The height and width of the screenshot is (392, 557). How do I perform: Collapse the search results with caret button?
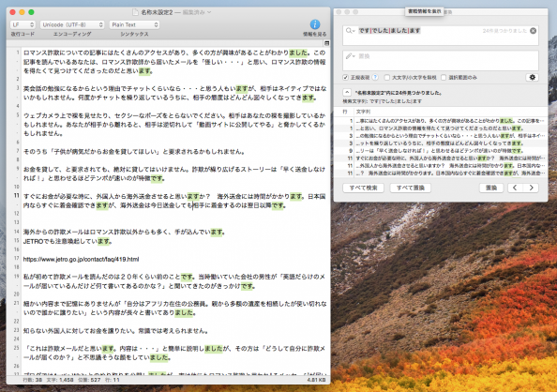click(x=347, y=93)
